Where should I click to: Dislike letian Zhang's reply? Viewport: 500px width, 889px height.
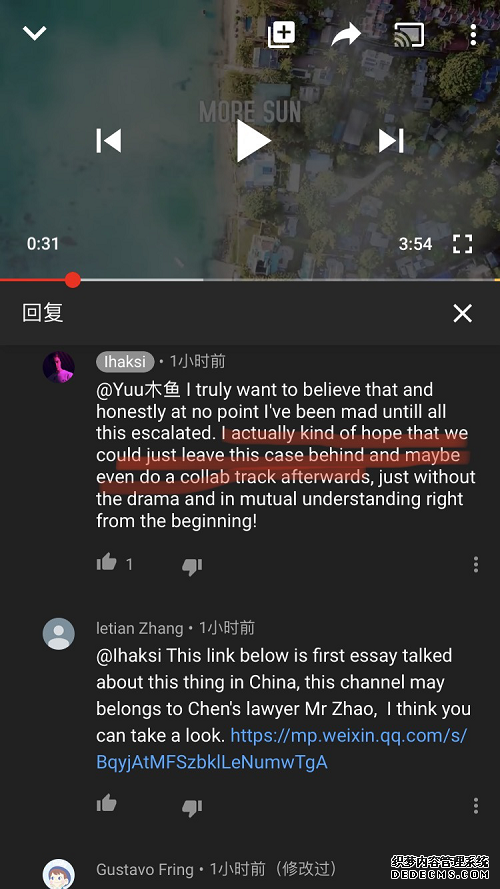click(192, 807)
